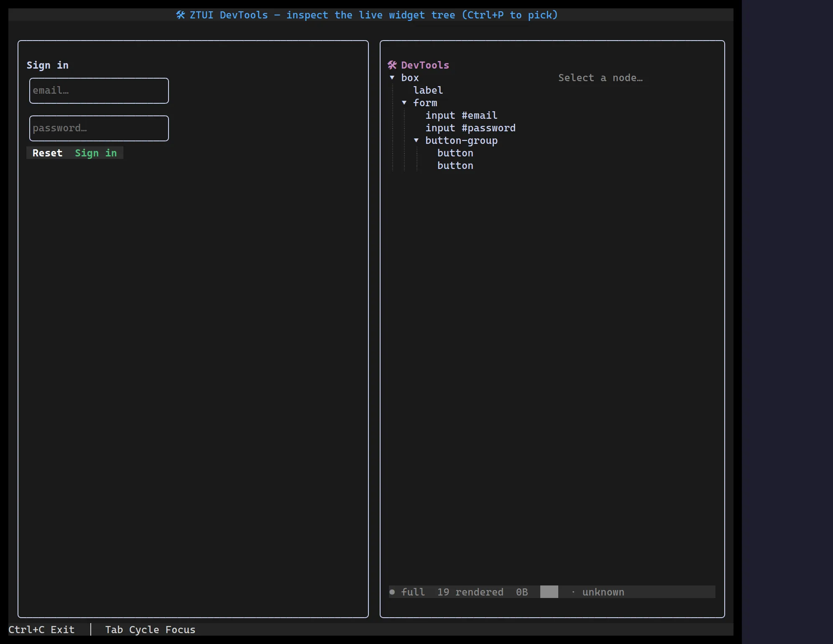Click the 'Select a node…' placeholder text
Image resolution: width=833 pixels, height=644 pixels.
(600, 78)
